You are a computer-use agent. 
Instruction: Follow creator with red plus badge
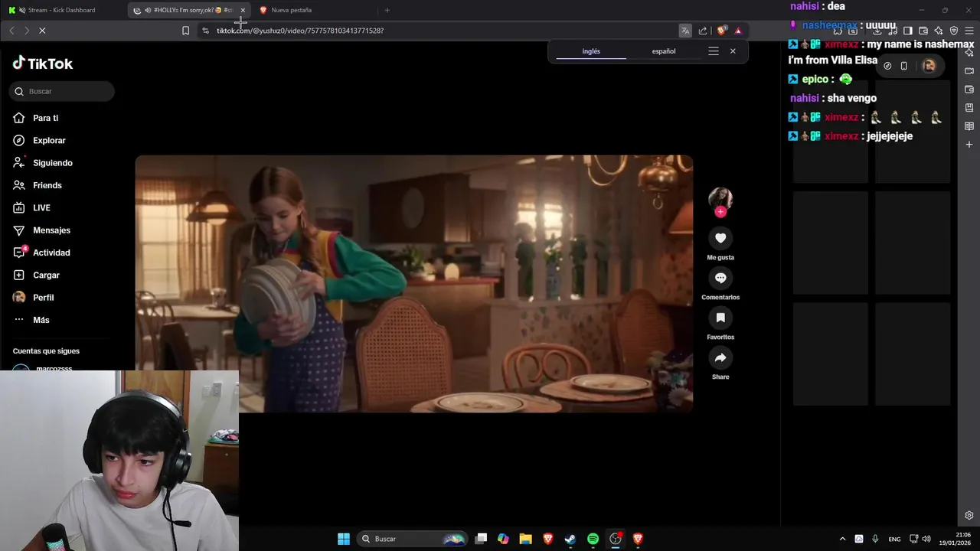coord(720,212)
